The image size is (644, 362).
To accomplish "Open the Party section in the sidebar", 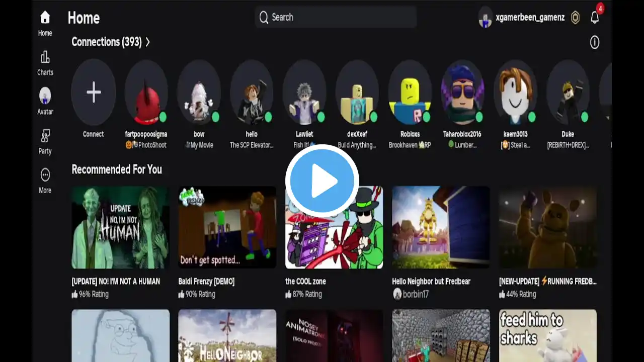I will [45, 141].
